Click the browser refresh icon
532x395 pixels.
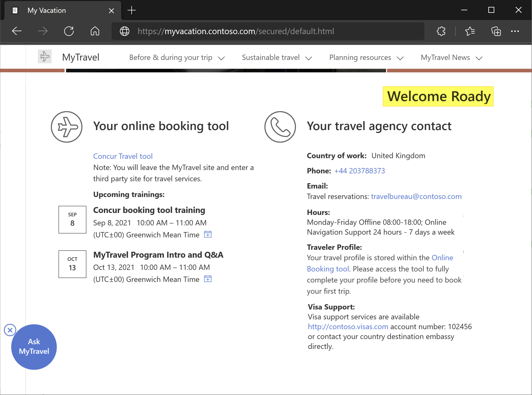[69, 31]
